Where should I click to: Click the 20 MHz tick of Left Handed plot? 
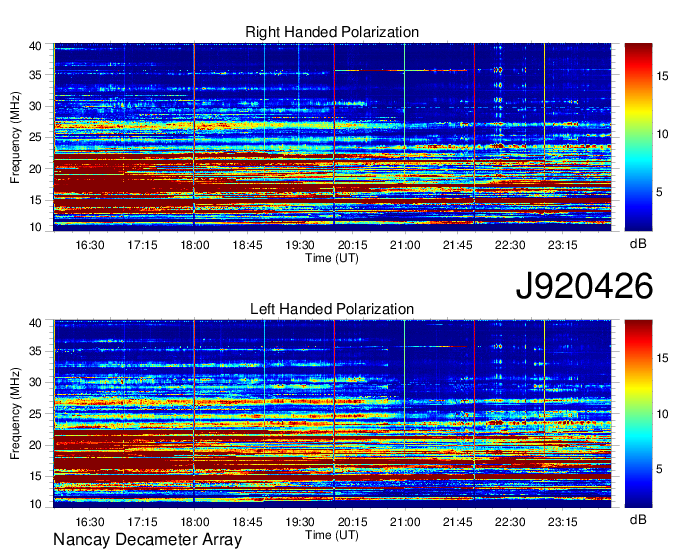[35, 445]
